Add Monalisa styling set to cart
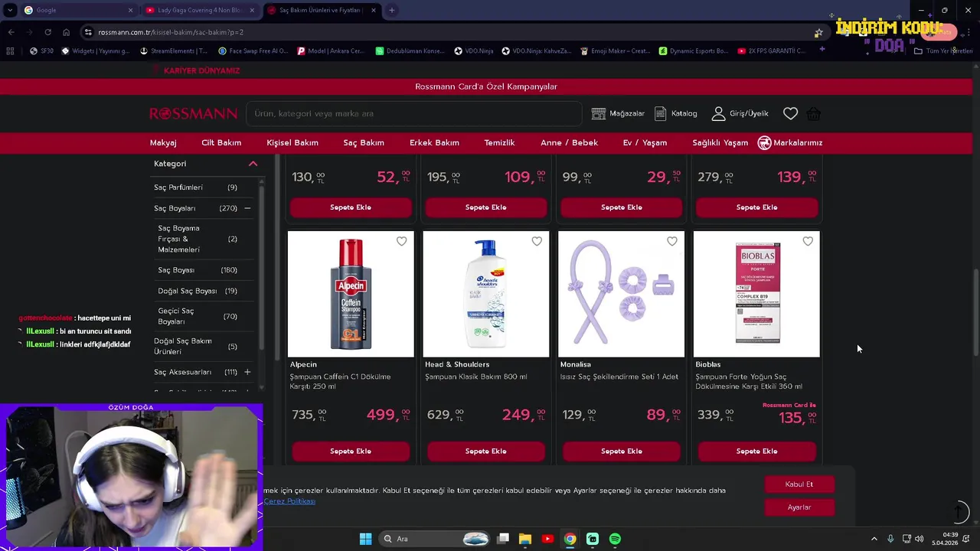Viewport: 980px width, 551px height. pyautogui.click(x=622, y=451)
